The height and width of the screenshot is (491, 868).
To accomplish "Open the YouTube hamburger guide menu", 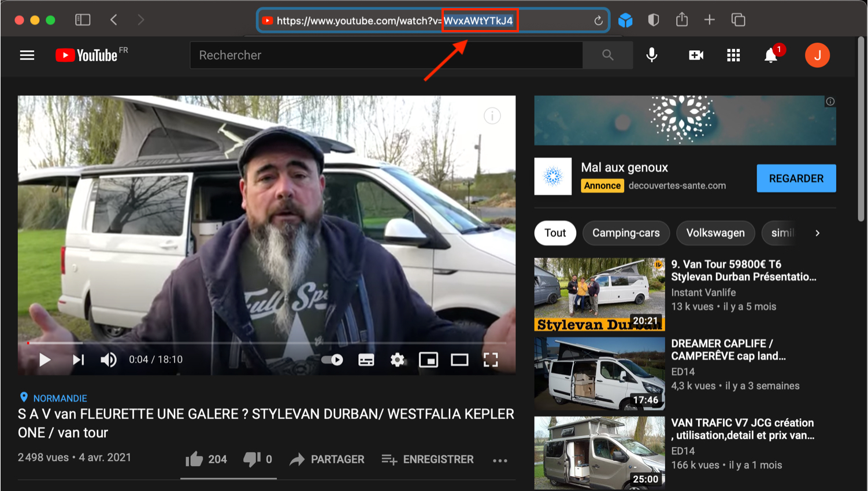I will [27, 55].
